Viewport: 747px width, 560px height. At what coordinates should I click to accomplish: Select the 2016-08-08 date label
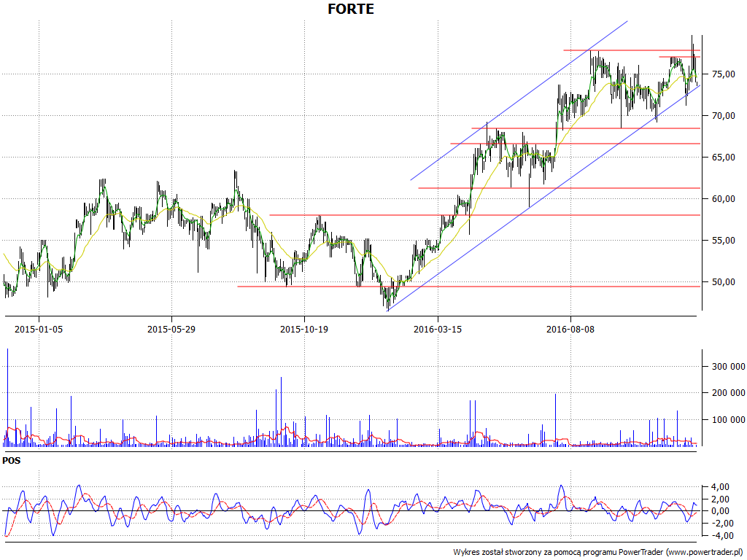coord(570,329)
